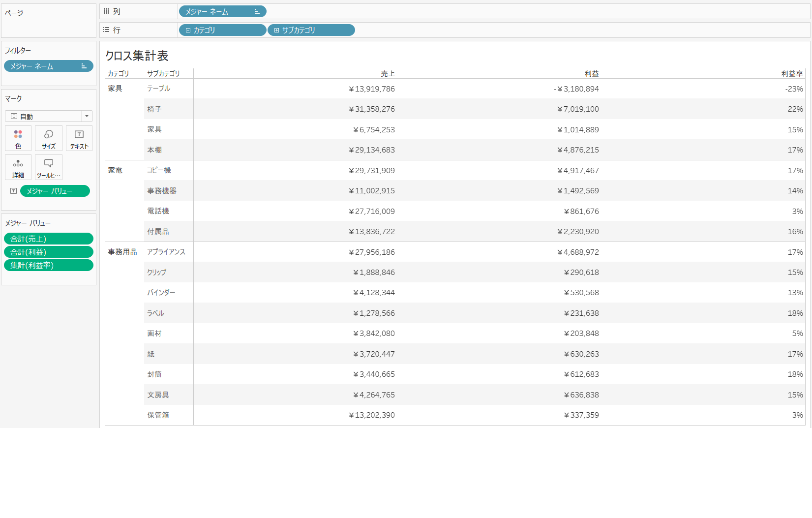Select the 封筒 subcategory row

[x=154, y=374]
